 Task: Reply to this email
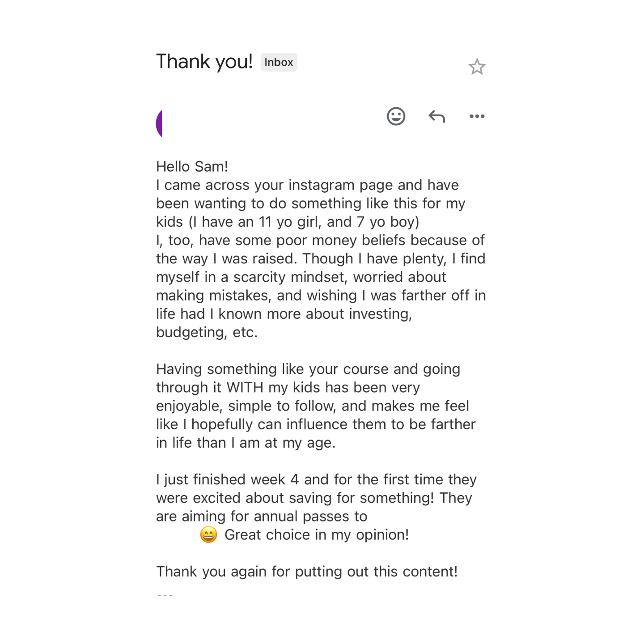pyautogui.click(x=436, y=117)
